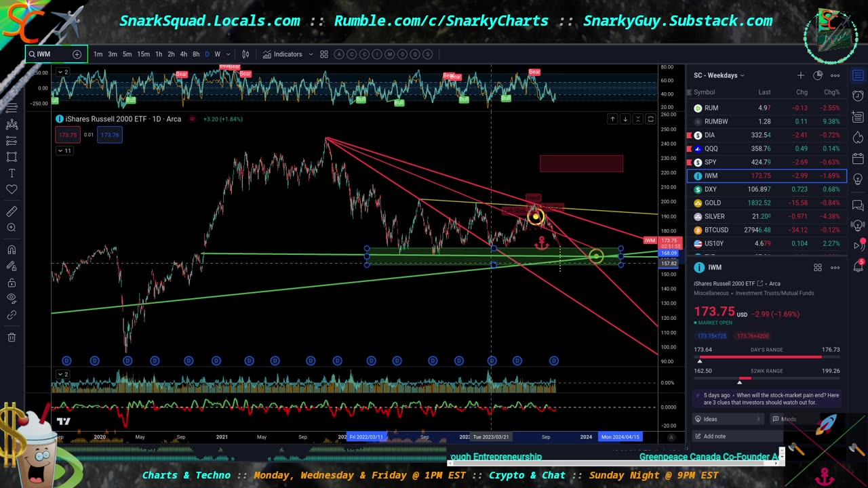Open IWM details grid view icon
This screenshot has width=868, height=488.
coord(818,268)
